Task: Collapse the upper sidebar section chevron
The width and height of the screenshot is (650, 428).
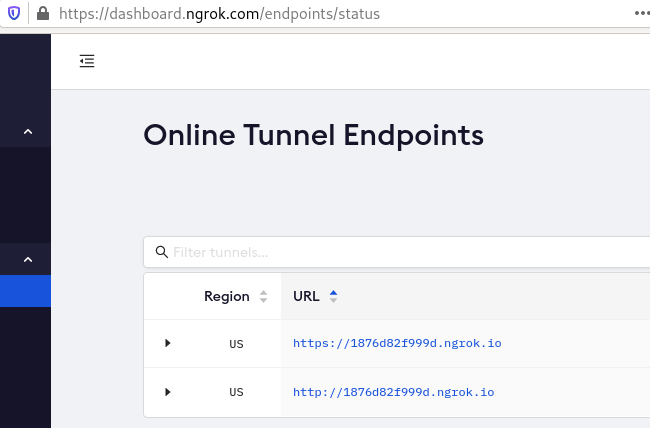Action: [x=28, y=132]
